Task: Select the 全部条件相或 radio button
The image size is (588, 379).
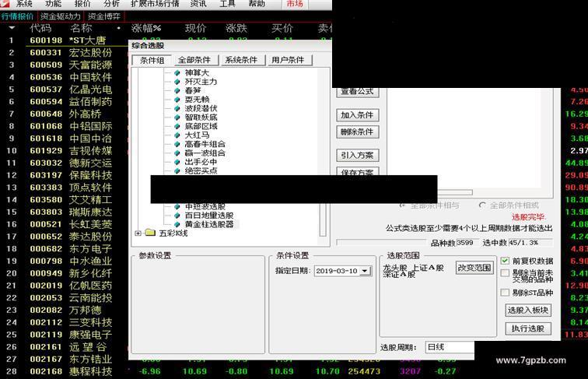Action: pos(482,205)
